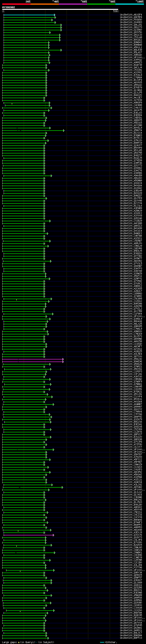Select the UniRef100_B7DR21 label

click(131, 392)
